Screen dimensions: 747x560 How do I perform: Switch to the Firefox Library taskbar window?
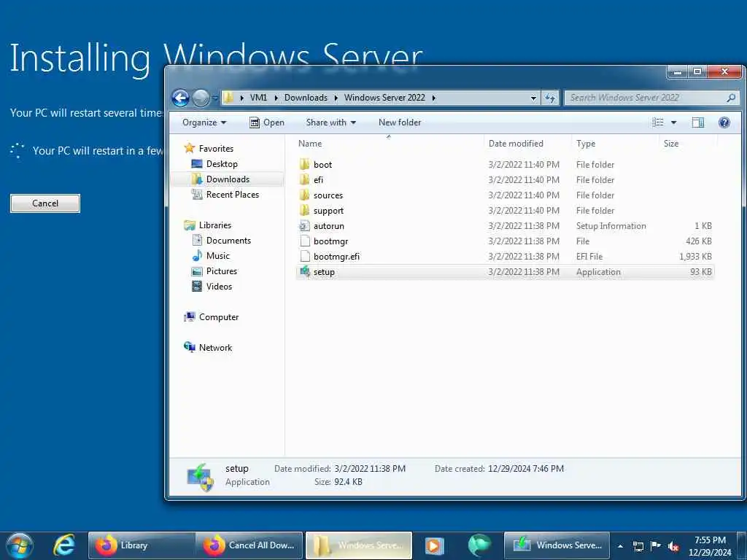142,545
